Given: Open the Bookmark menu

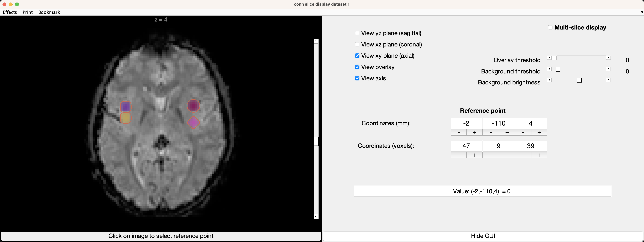Looking at the screenshot, I should 49,12.
